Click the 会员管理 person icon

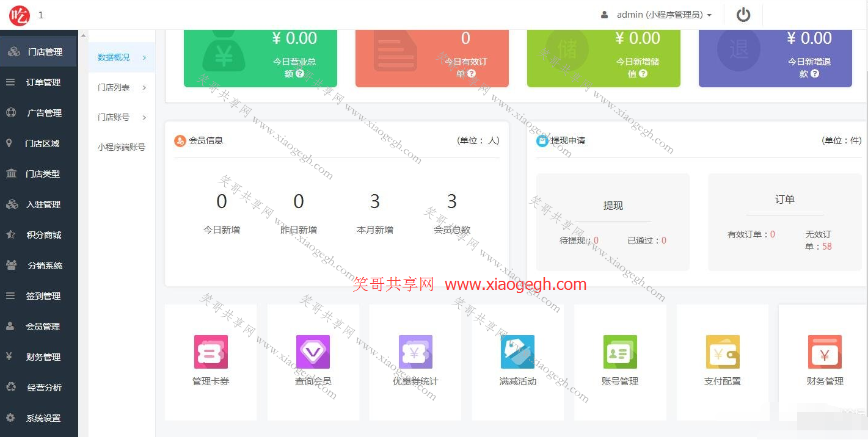[x=10, y=326]
